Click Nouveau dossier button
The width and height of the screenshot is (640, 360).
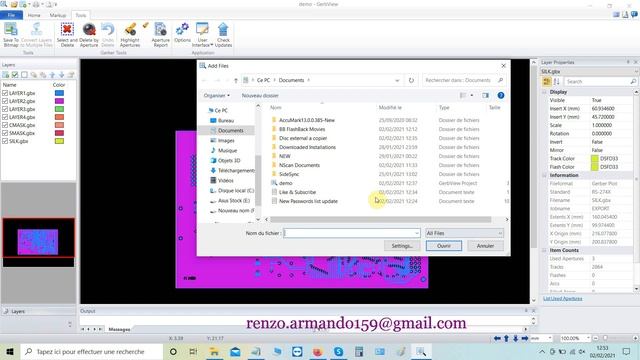click(x=260, y=96)
